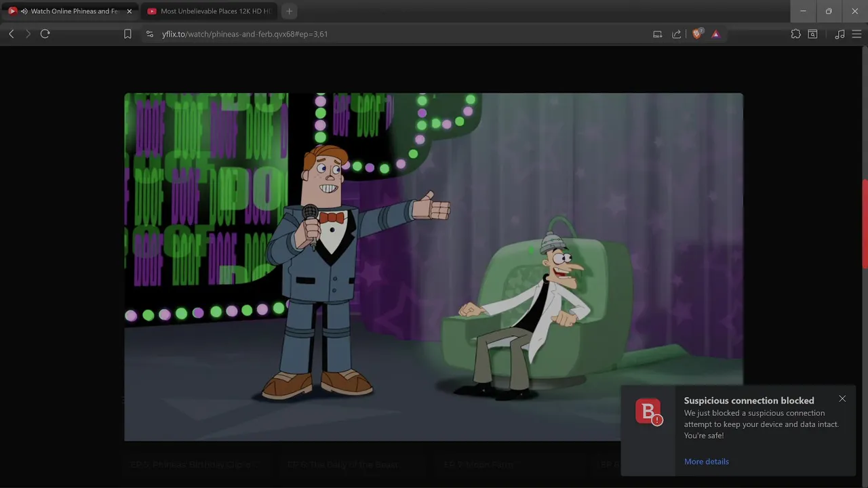Dismiss the Suspicious connection blocked notification

[842, 399]
